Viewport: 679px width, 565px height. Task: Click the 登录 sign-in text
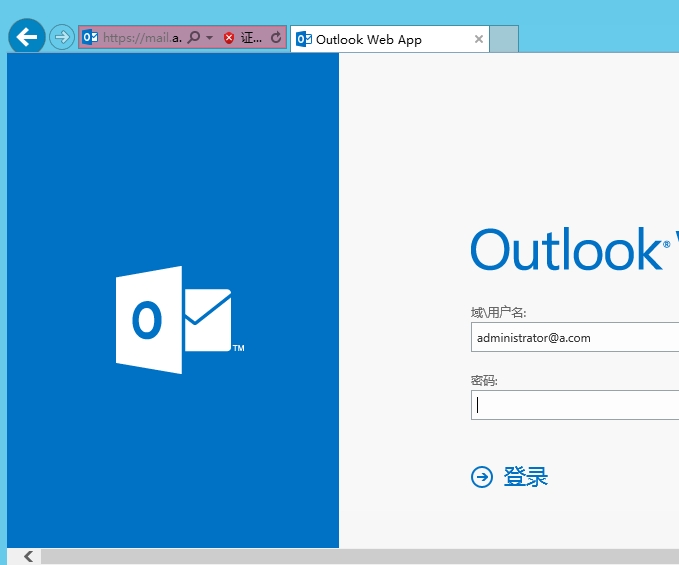525,477
